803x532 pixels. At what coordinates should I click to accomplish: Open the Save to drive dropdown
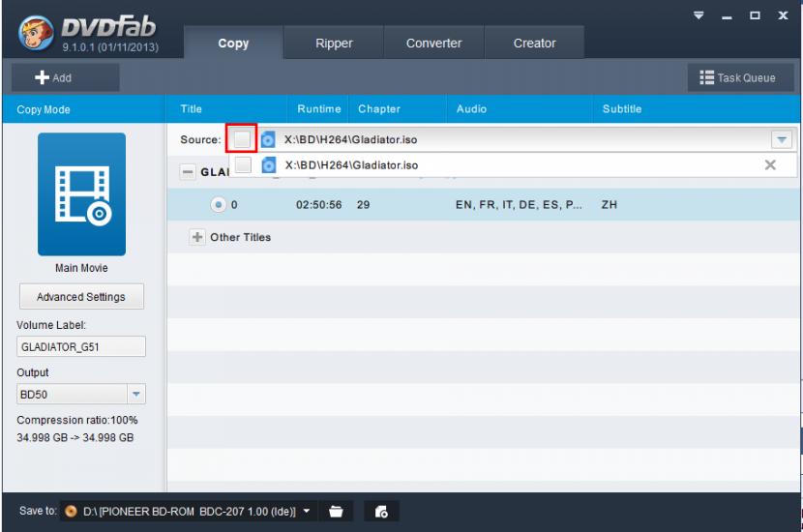pos(307,511)
